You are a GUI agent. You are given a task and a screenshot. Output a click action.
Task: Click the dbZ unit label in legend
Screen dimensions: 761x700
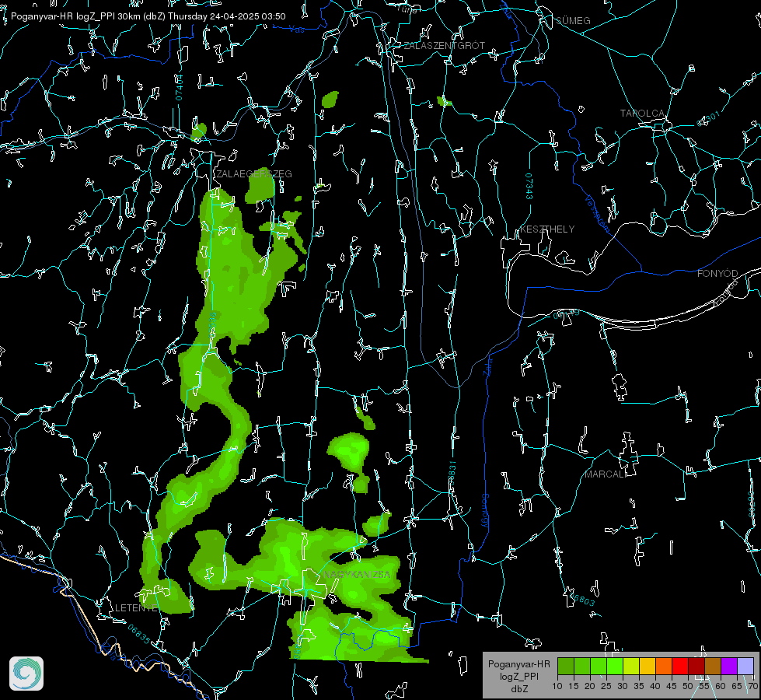pos(518,689)
